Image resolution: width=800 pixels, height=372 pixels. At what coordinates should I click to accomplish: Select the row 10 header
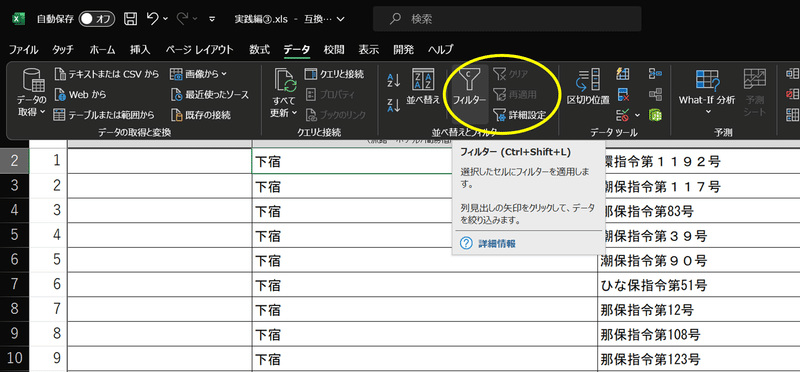(14, 358)
